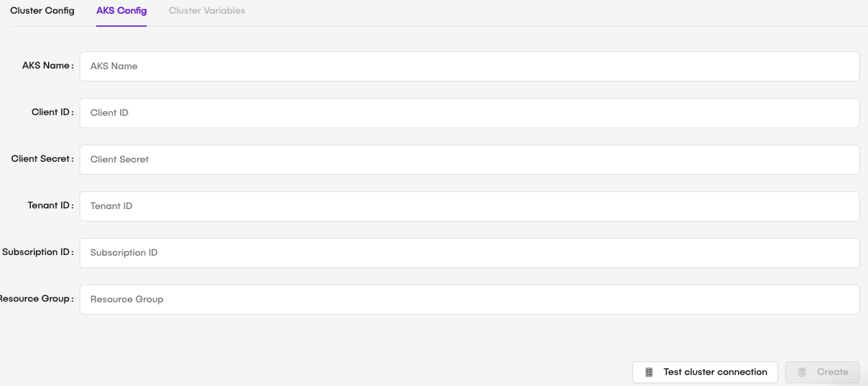Click the purple underline beneath AKS Config
Viewport: 868px width, 386px height.
(121, 26)
